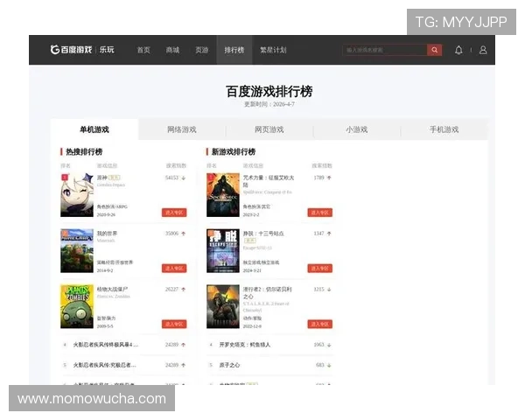Open the notification bell
Viewport: 525px width, 420px height.
click(458, 50)
